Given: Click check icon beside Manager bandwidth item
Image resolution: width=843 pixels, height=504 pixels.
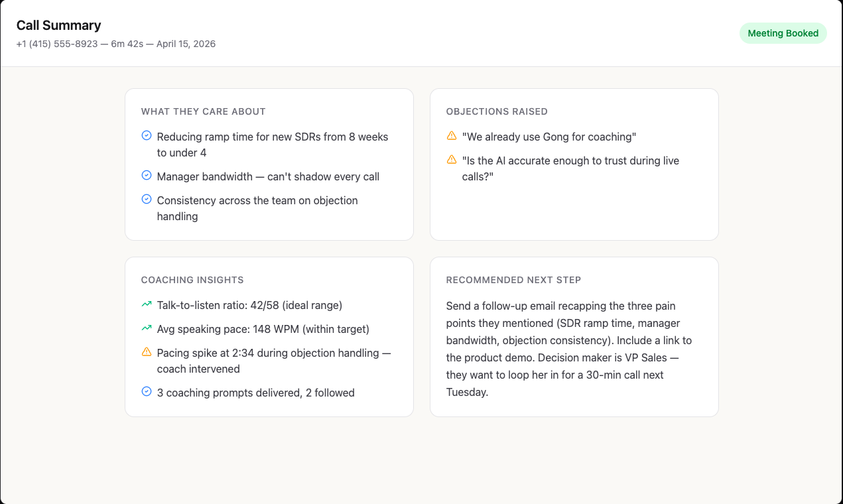Looking at the screenshot, I should click(147, 176).
